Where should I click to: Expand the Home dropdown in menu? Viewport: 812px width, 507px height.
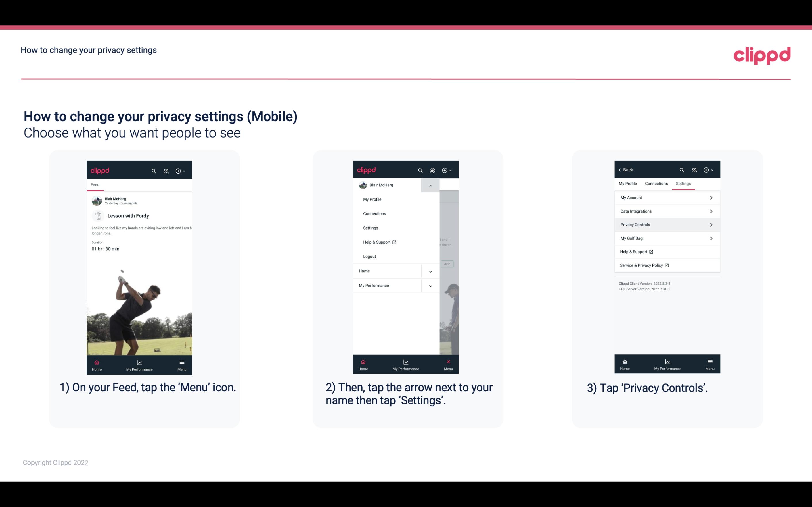[430, 270]
